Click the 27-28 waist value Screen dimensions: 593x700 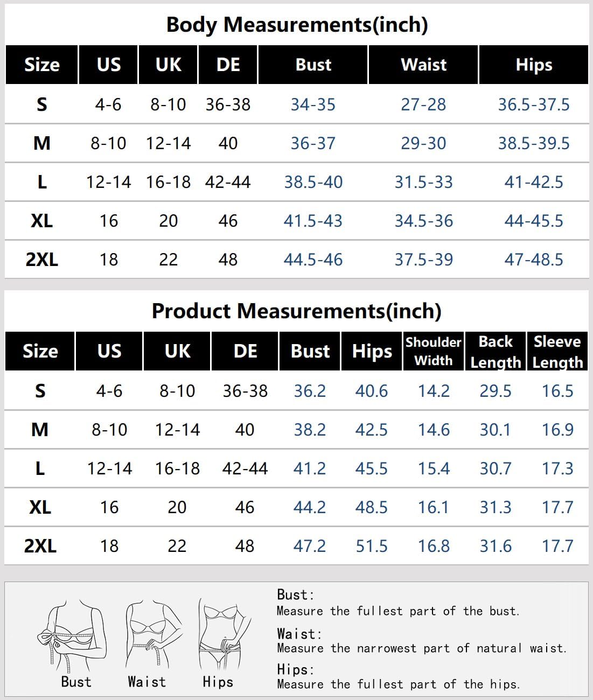[x=423, y=104]
